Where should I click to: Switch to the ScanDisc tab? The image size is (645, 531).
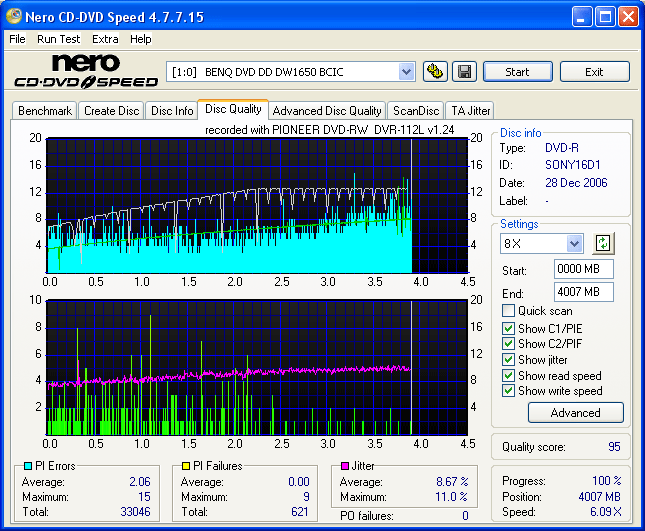pos(416,111)
